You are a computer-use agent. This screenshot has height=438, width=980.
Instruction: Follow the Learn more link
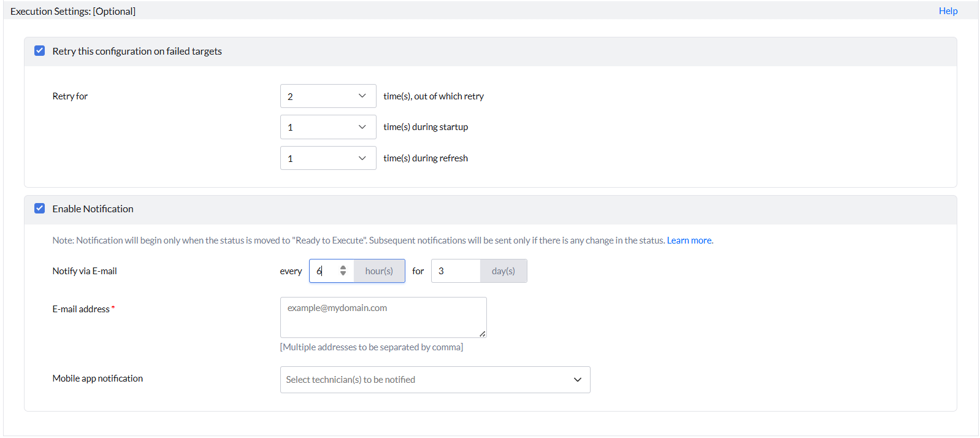(689, 240)
